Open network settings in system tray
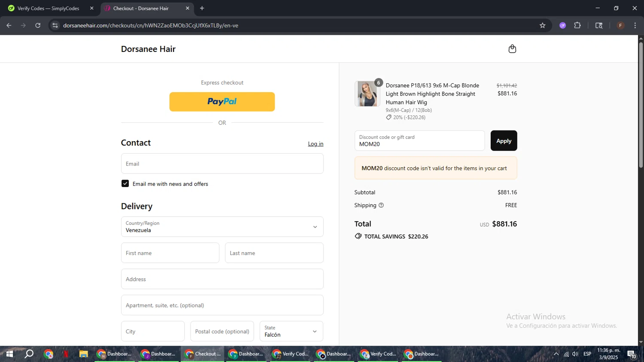Image resolution: width=644 pixels, height=362 pixels. [566, 354]
